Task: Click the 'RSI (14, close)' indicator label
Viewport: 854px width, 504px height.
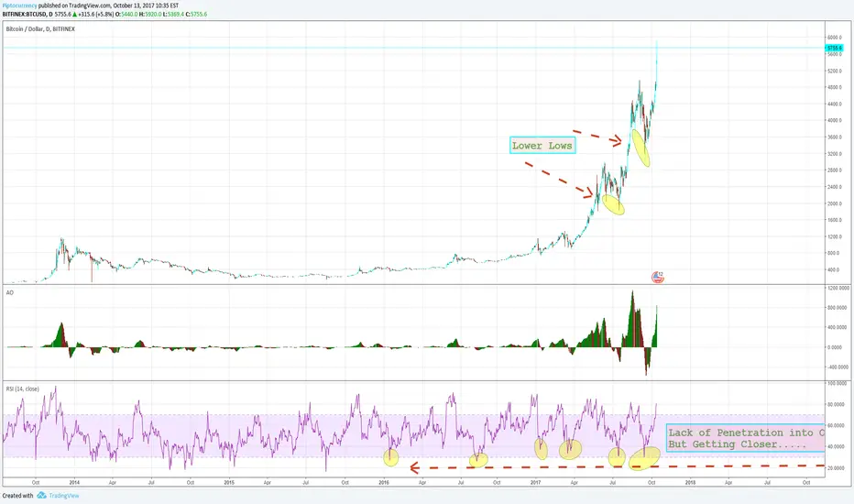Action: [22, 389]
